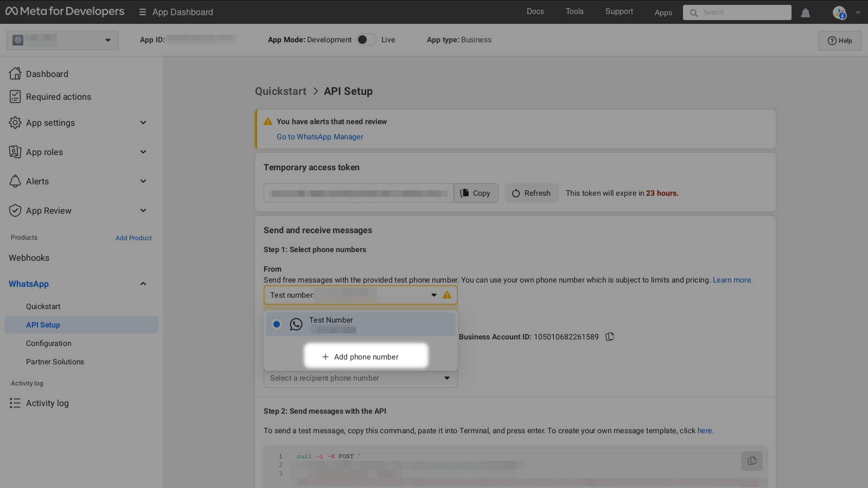Collapse the WhatsApp section
This screenshot has width=868, height=488.
(x=143, y=284)
